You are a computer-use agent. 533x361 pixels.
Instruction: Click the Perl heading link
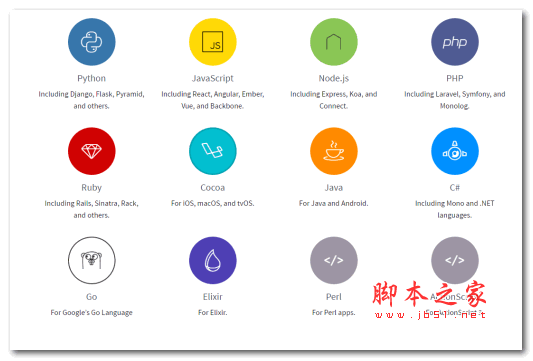coord(333,297)
